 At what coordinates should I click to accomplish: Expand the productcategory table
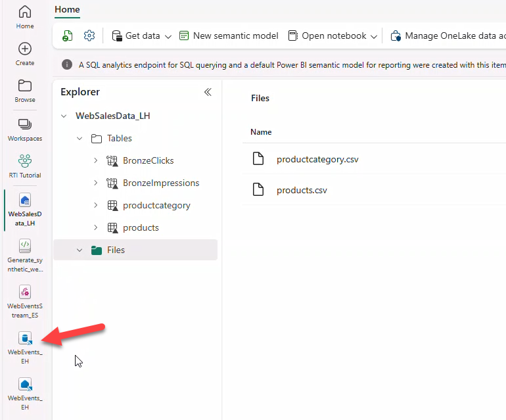(x=95, y=205)
